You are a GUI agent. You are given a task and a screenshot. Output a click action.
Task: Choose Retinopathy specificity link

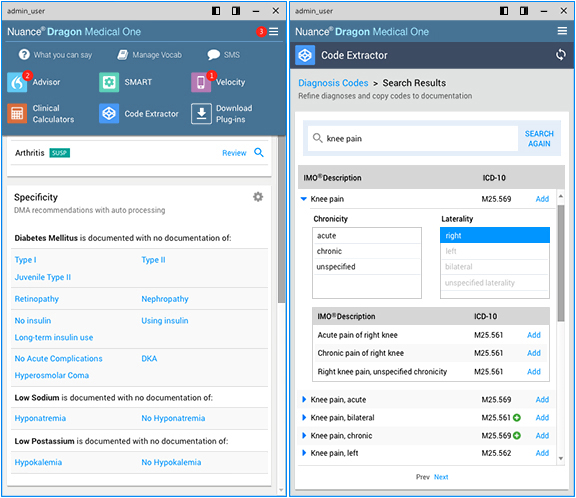pos(36,299)
